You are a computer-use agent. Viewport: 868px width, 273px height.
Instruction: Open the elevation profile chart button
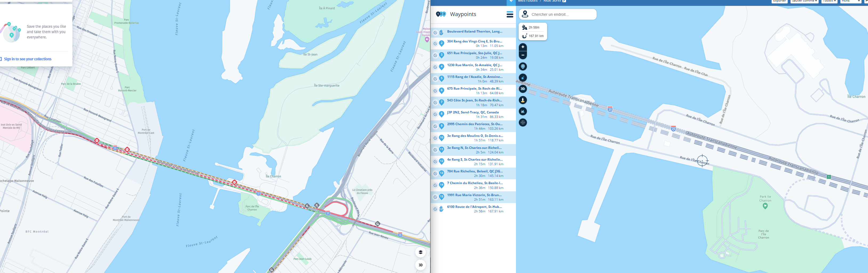pos(523,111)
